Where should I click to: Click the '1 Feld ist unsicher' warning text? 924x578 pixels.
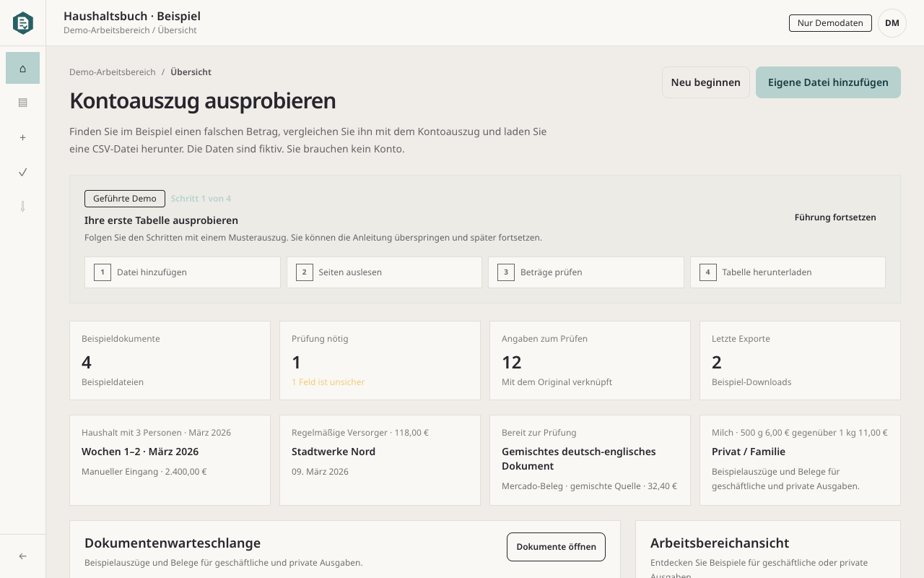[328, 382]
